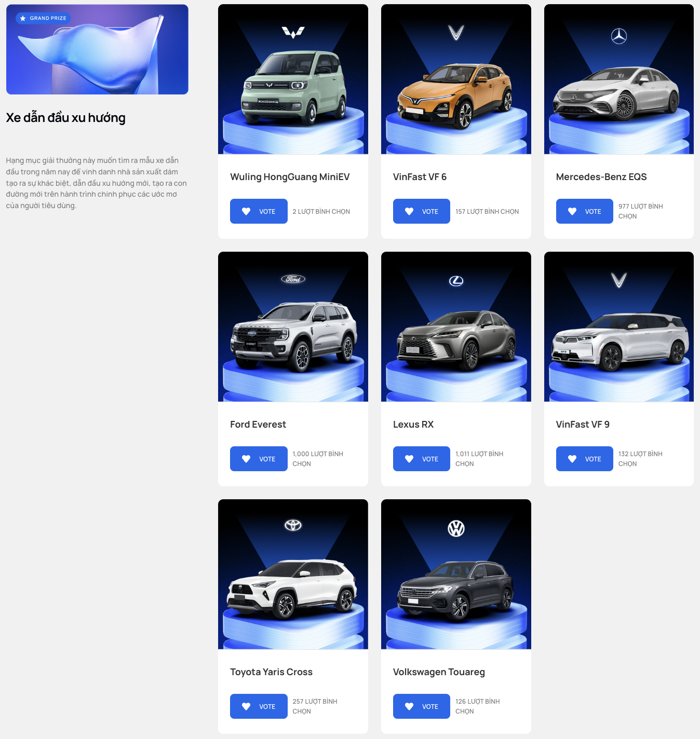700x739 pixels.
Task: Open the Volkswagen Touareg title link
Action: pyautogui.click(x=439, y=672)
